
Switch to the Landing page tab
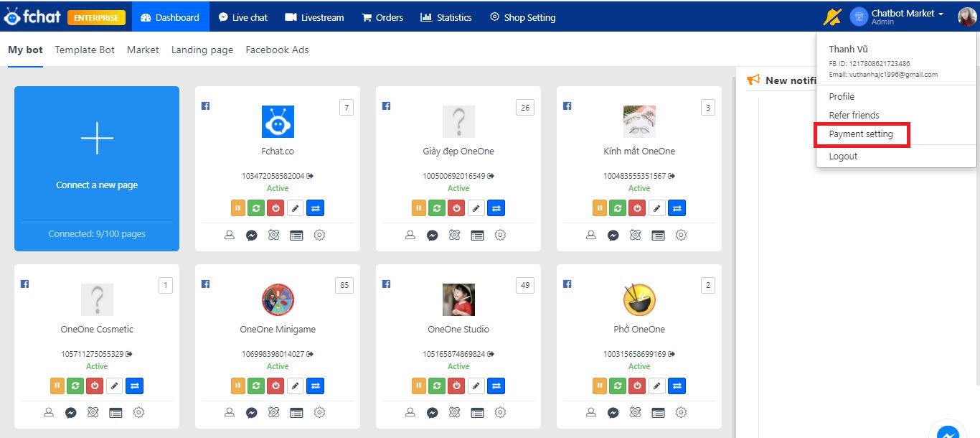pos(202,50)
